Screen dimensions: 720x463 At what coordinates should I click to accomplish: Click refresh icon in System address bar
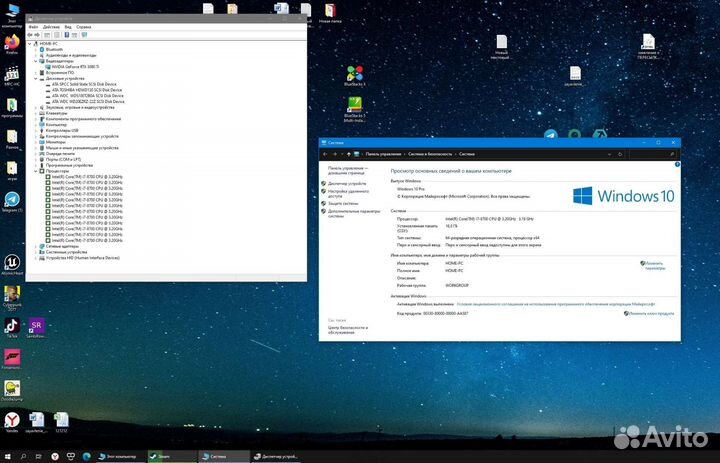(x=620, y=154)
